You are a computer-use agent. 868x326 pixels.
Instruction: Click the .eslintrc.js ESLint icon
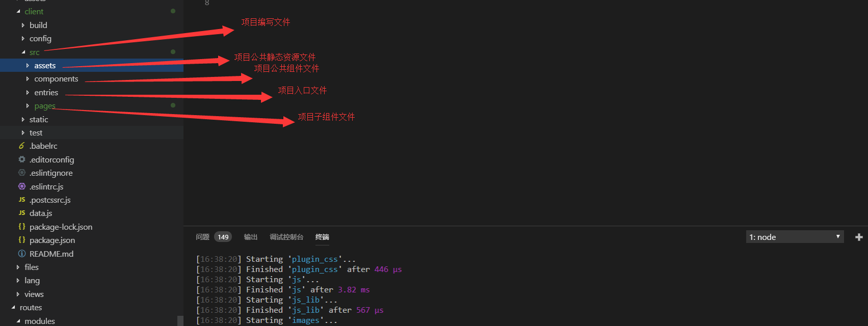[22, 186]
